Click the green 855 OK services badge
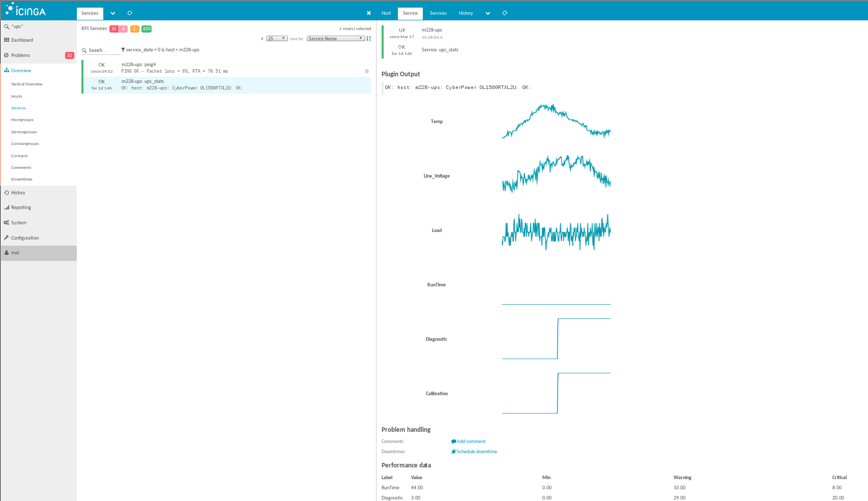Screen dimensions: 868x501 [147, 29]
